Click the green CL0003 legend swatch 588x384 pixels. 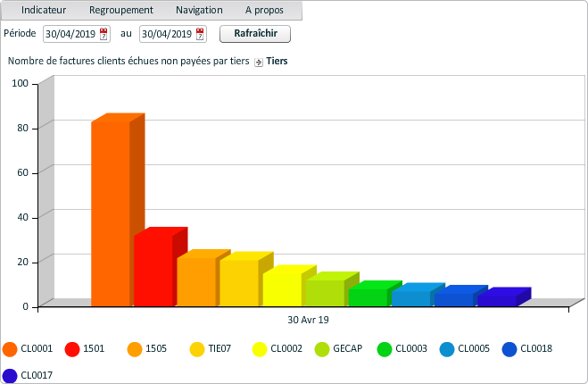click(x=385, y=349)
